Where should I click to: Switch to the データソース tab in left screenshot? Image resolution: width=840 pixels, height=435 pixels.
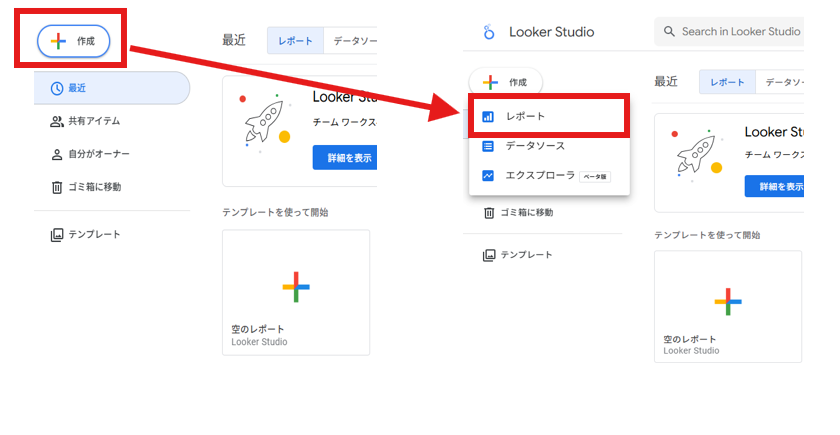pyautogui.click(x=352, y=41)
